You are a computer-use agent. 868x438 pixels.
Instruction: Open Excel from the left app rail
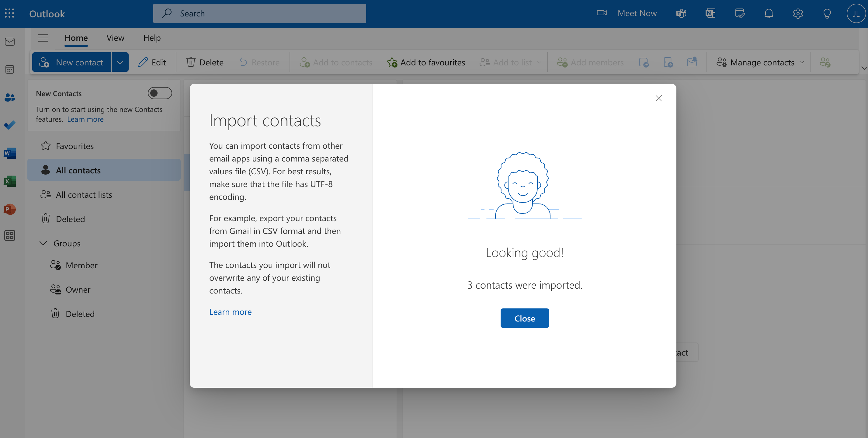click(x=9, y=181)
